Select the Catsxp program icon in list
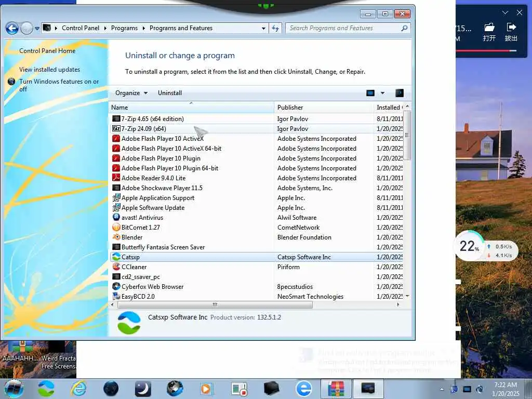 (116, 257)
